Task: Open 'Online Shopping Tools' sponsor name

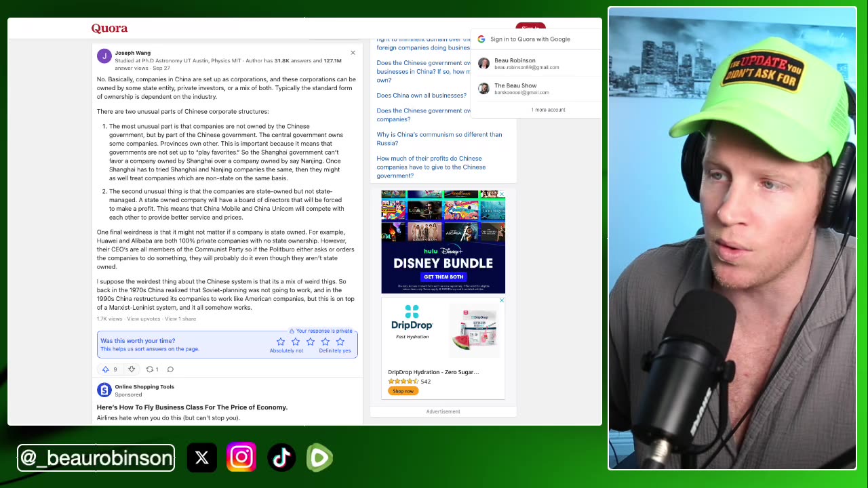Action: pos(144,386)
